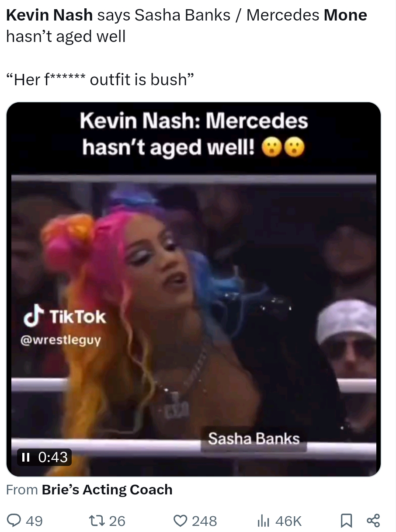Screen dimensions: 396x532
Task: Open the Brie's Acting Coach source link
Action: (107, 490)
